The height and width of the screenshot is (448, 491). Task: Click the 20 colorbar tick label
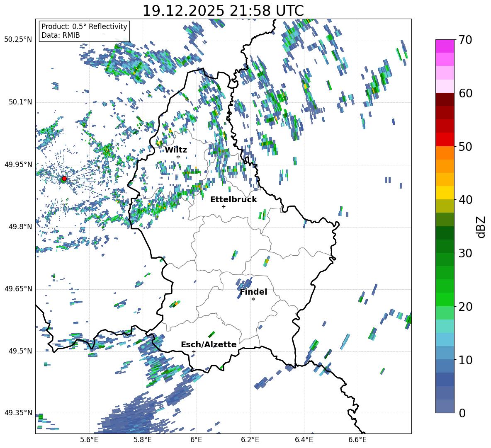(x=465, y=307)
